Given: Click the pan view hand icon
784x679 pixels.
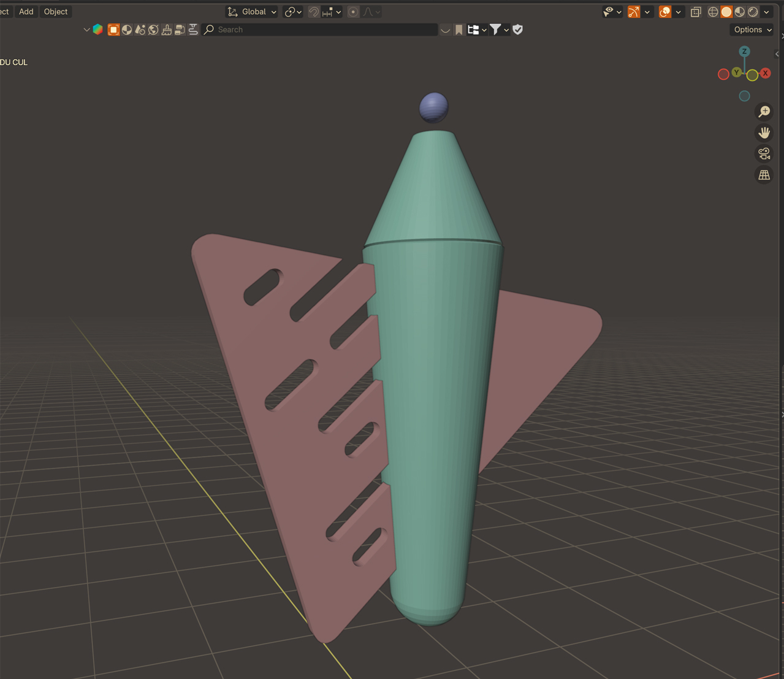Looking at the screenshot, I should 764,132.
